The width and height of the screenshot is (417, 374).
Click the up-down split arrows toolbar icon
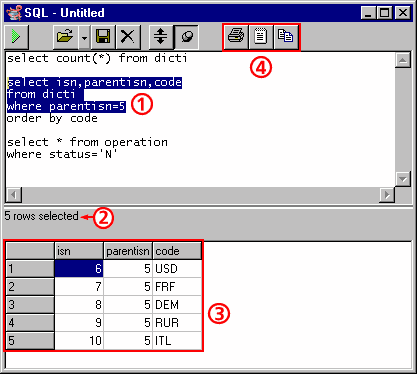[161, 36]
